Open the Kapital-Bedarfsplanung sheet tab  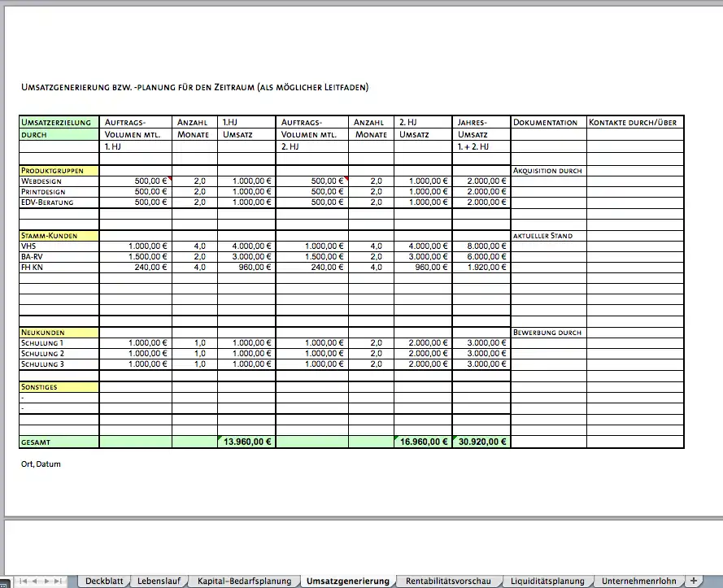(244, 581)
